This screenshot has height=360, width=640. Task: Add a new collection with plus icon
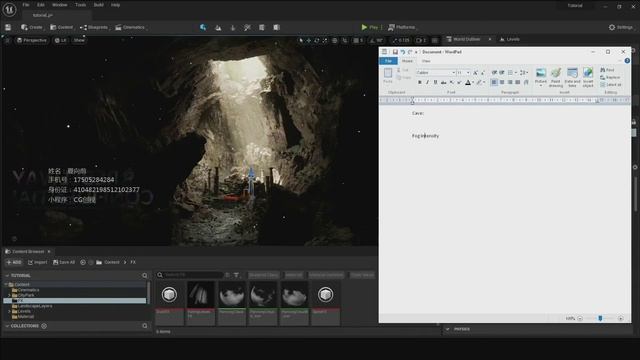44,326
